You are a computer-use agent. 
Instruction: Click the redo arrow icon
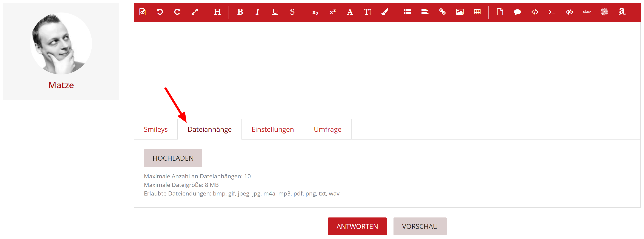pyautogui.click(x=177, y=12)
